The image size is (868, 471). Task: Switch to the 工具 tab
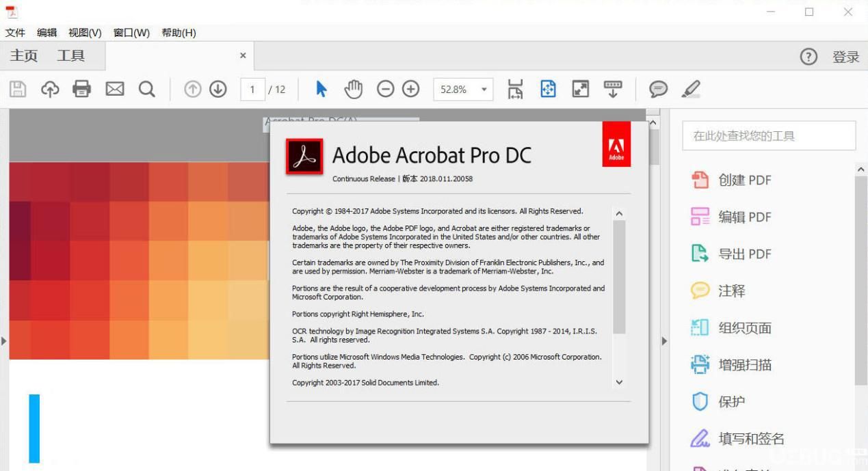[x=71, y=56]
